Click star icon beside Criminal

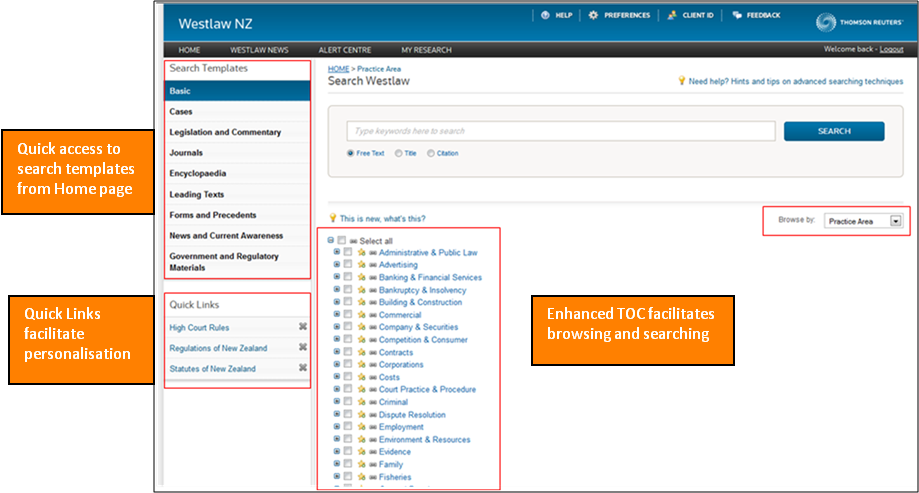(x=362, y=402)
